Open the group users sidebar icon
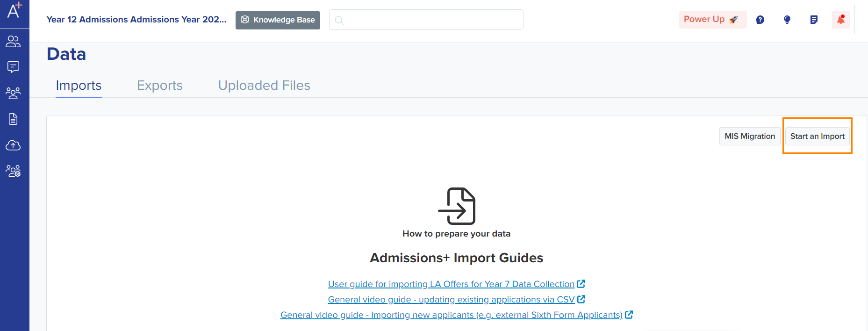868x331 pixels. (13, 93)
